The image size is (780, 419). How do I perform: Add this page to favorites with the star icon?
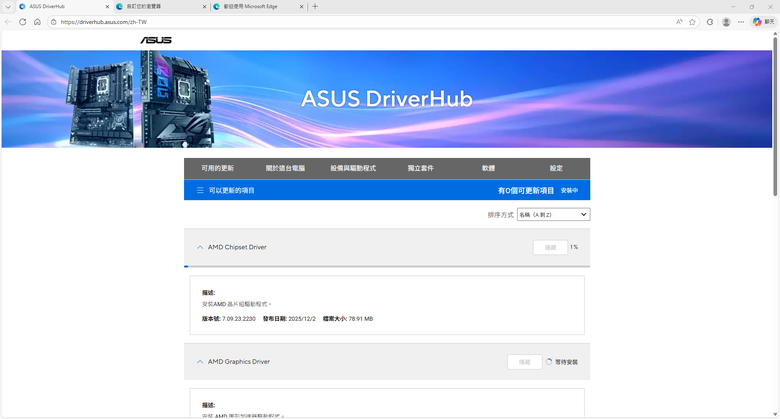pyautogui.click(x=692, y=22)
